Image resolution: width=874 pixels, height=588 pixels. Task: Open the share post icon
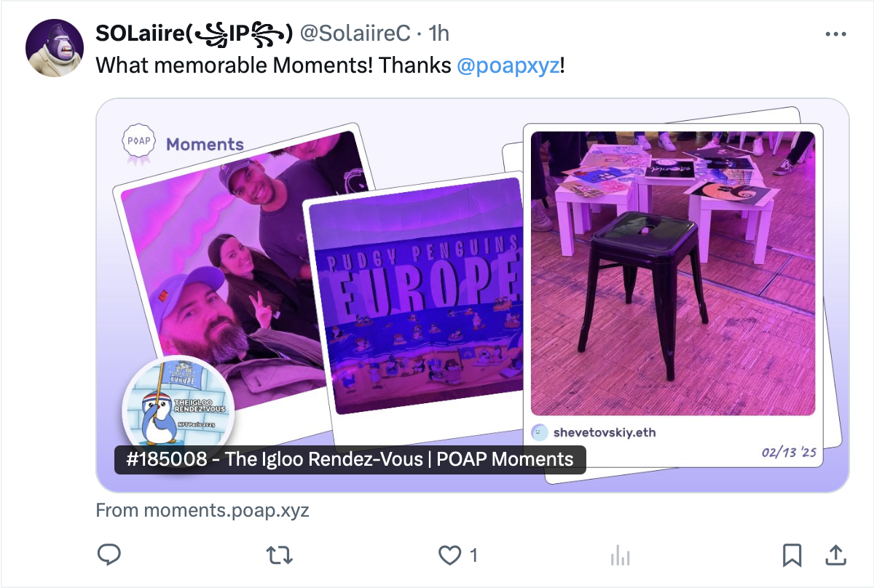pos(835,555)
